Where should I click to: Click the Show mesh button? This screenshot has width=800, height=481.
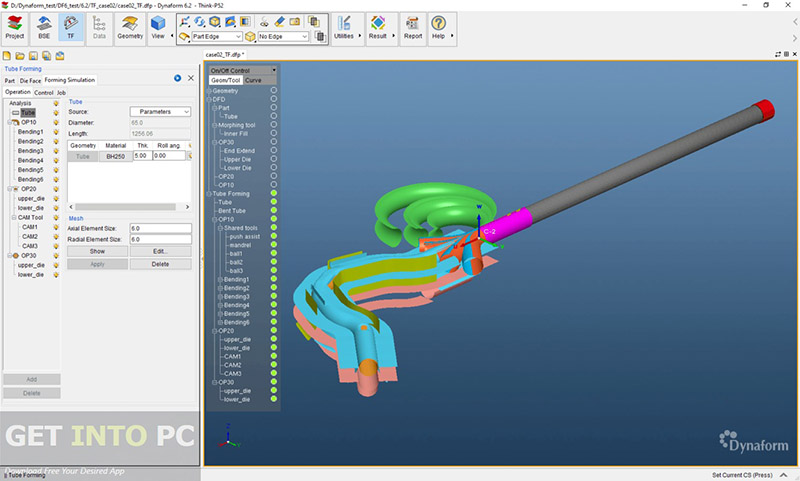[98, 251]
